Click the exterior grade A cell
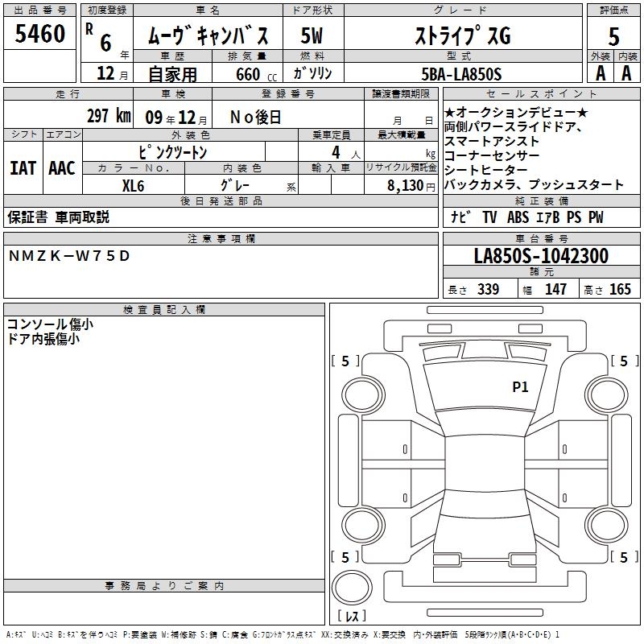644x644 pixels. (600, 72)
